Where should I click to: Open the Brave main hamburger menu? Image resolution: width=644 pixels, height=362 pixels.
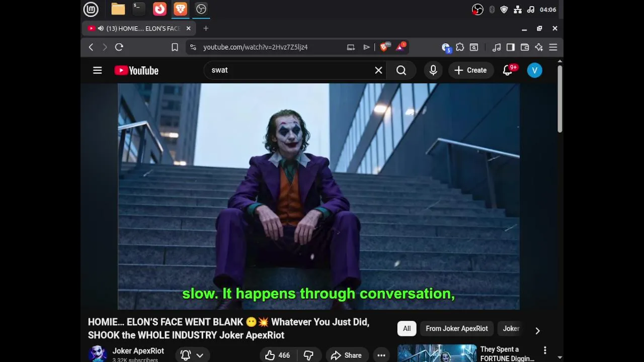pyautogui.click(x=553, y=47)
